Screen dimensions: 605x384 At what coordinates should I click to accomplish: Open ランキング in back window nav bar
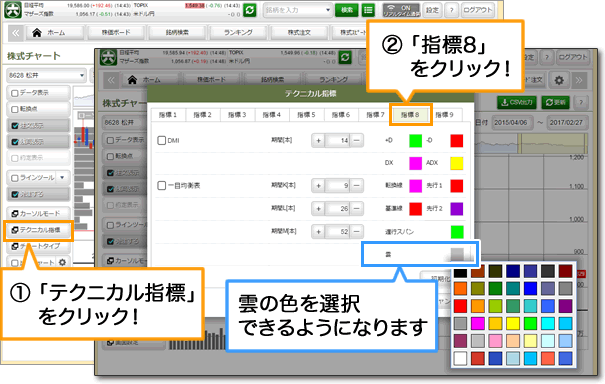pyautogui.click(x=238, y=33)
